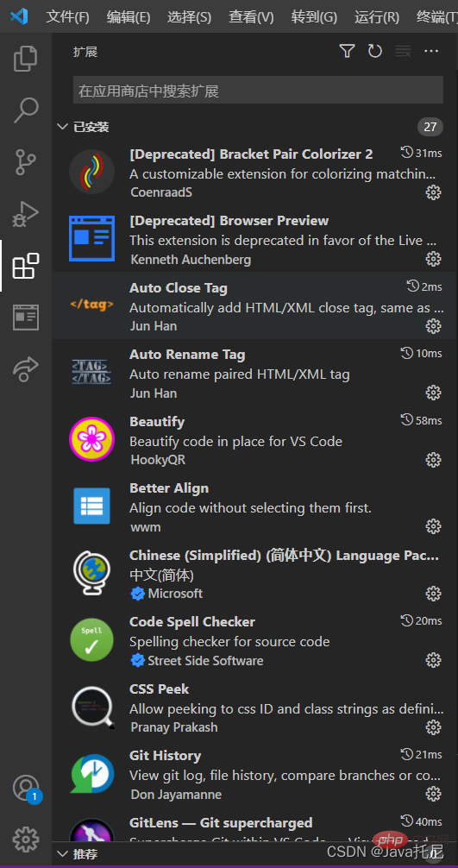This screenshot has height=868, width=458.
Task: Open views and more actions ellipsis
Action: tap(431, 52)
